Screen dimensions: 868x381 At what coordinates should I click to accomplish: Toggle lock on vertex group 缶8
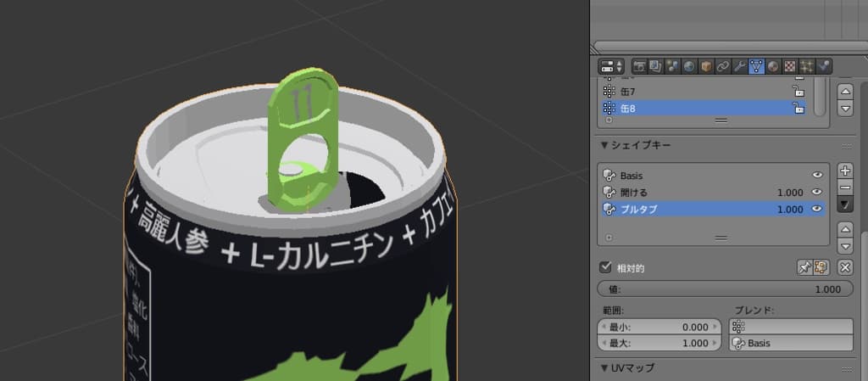point(798,109)
